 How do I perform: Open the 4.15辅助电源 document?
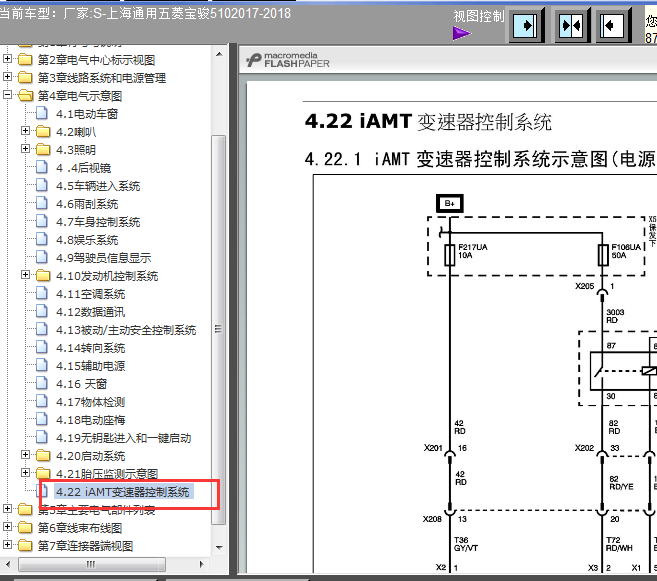tap(91, 366)
